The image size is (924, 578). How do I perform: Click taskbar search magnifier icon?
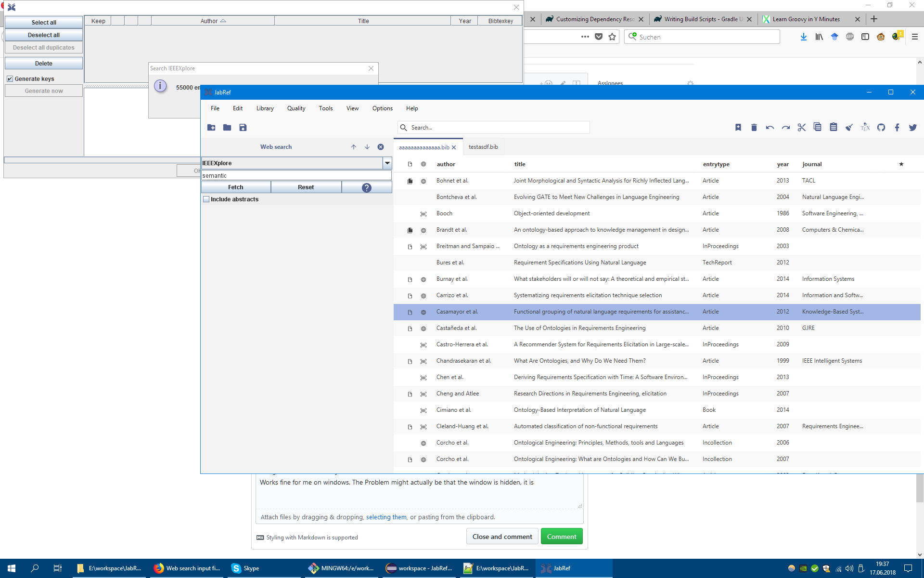coord(35,568)
